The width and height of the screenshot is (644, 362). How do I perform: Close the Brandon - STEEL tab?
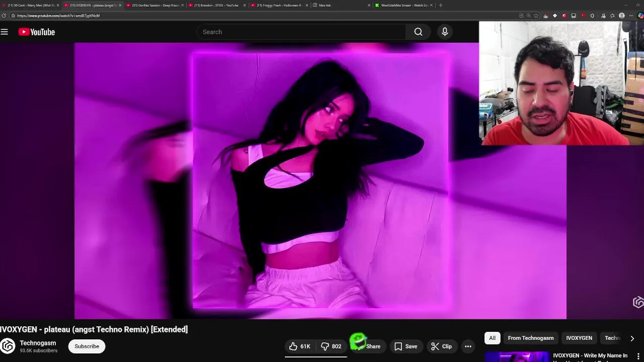[245, 5]
